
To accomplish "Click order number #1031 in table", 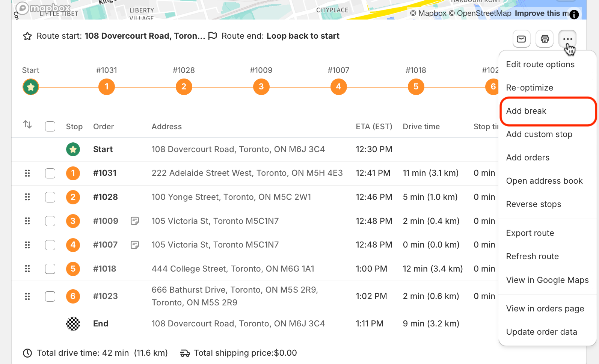I will pyautogui.click(x=105, y=173).
